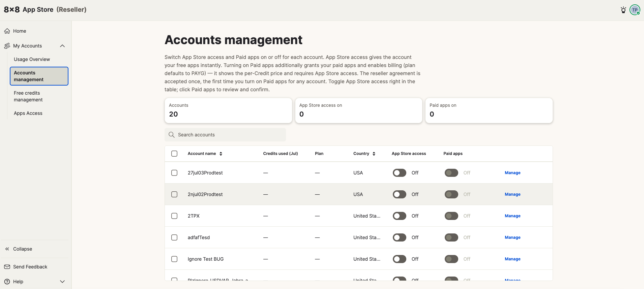Click Collapse sidebar label
This screenshot has width=644, height=289.
[23, 249]
